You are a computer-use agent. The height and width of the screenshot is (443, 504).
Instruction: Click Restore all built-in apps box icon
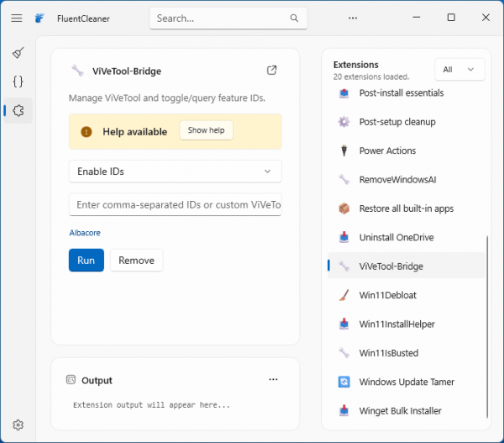point(344,208)
